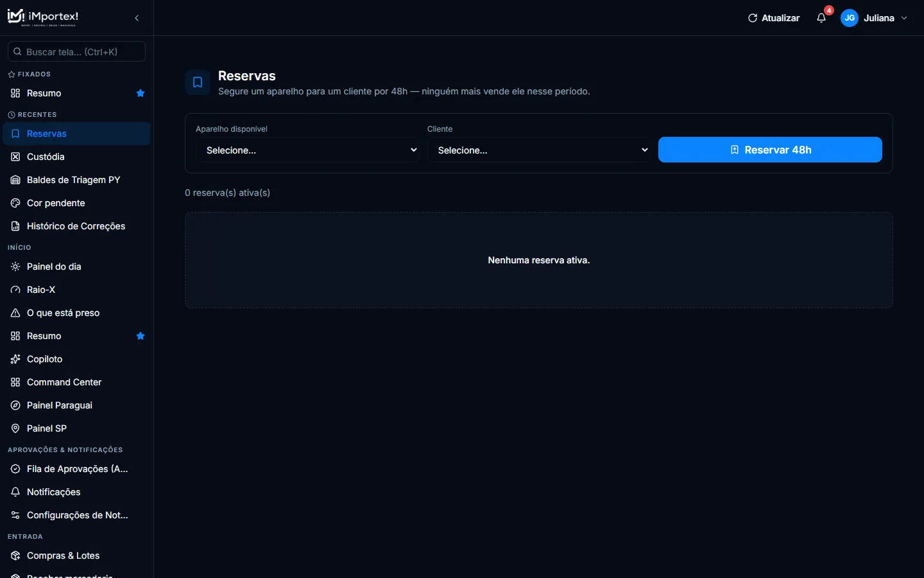Viewport: 924px width, 578px height.
Task: Click the notification bell icon
Action: click(821, 18)
